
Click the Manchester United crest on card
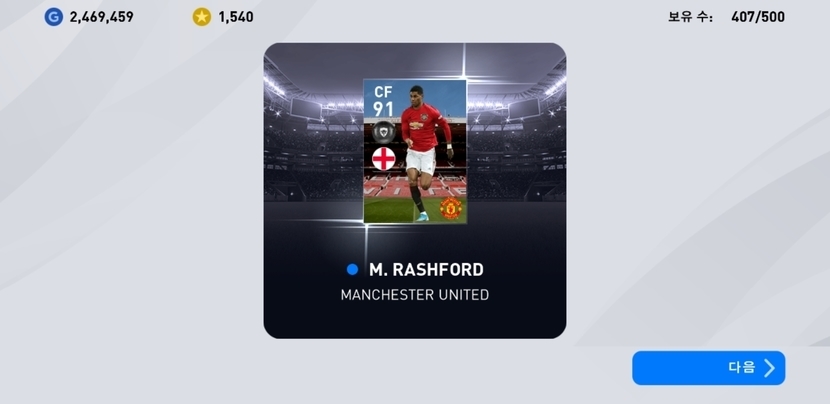451,208
